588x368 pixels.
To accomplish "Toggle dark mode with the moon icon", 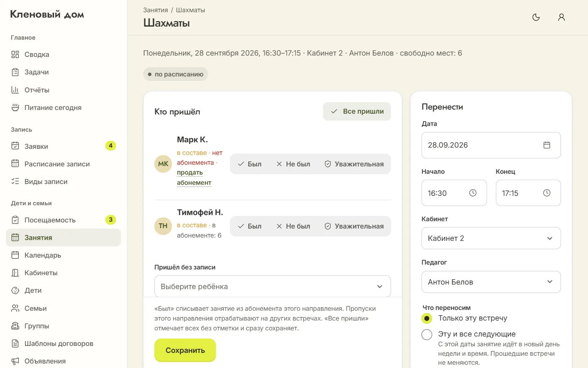I will coord(536,17).
